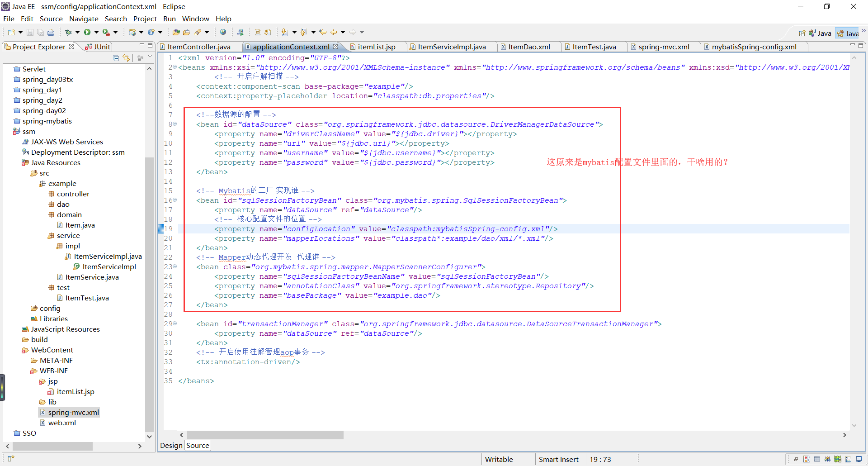Toggle the Mark Occurrences toolbar icon
Image resolution: width=868 pixels, height=466 pixels.
(x=258, y=32)
